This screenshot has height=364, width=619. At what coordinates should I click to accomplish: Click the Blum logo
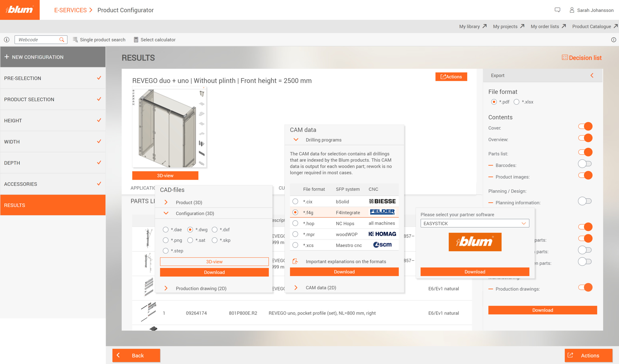point(20,10)
